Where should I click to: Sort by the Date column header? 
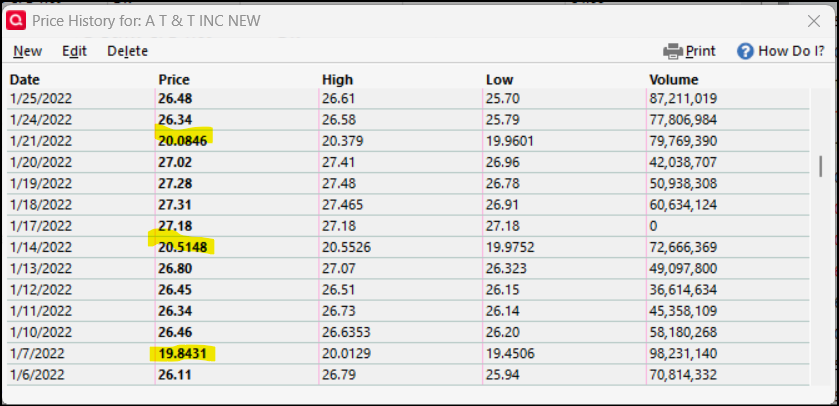25,80
